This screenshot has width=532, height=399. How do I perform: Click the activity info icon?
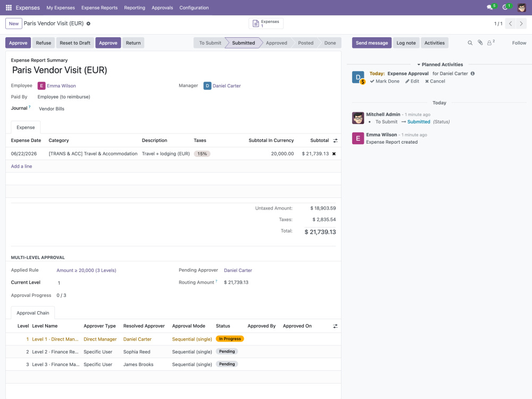472,73
